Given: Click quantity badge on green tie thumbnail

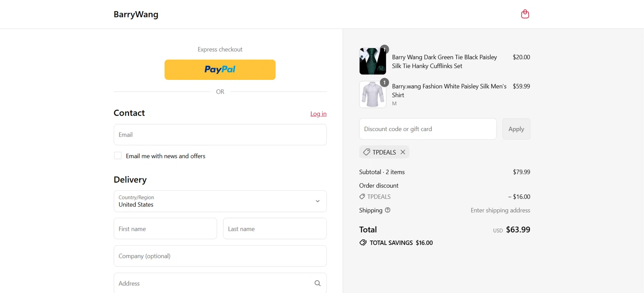Looking at the screenshot, I should tap(384, 49).
